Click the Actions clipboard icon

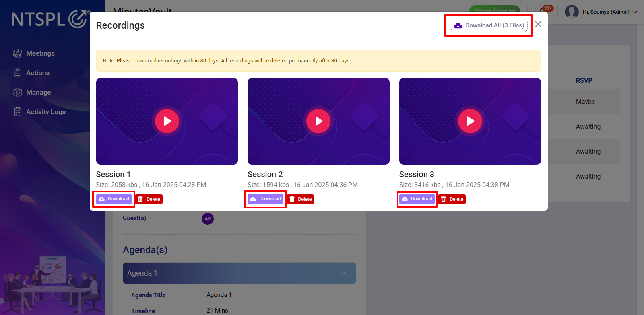[x=18, y=73]
